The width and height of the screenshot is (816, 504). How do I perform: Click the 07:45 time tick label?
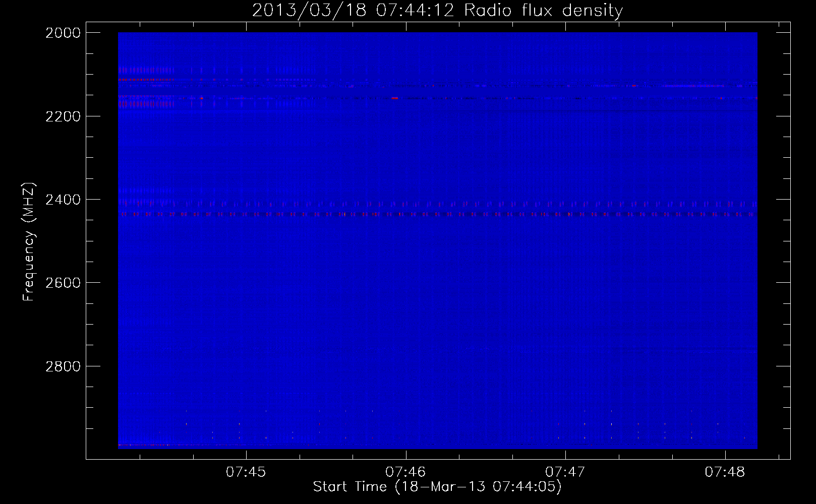click(x=246, y=472)
